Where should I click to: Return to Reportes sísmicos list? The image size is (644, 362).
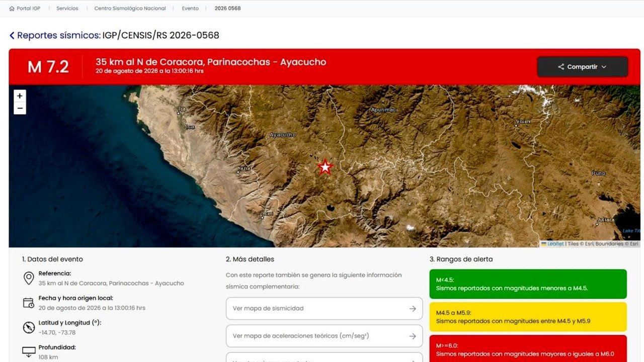click(59, 35)
